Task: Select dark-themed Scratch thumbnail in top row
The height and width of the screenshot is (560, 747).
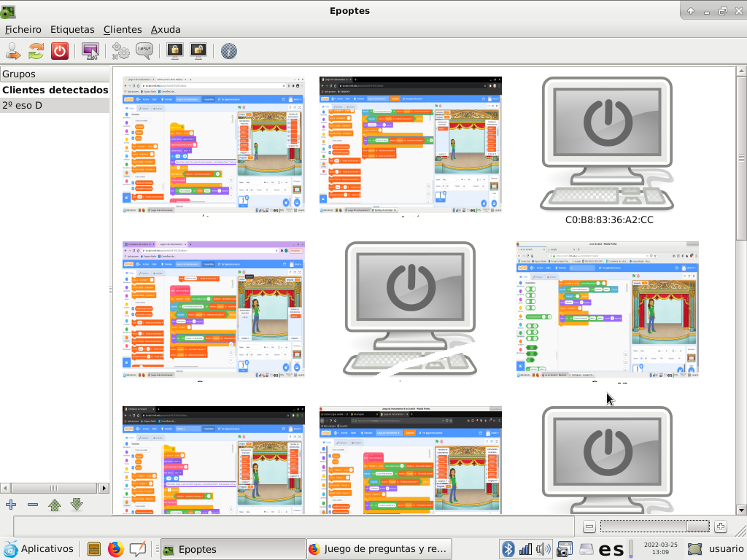Action: point(410,145)
